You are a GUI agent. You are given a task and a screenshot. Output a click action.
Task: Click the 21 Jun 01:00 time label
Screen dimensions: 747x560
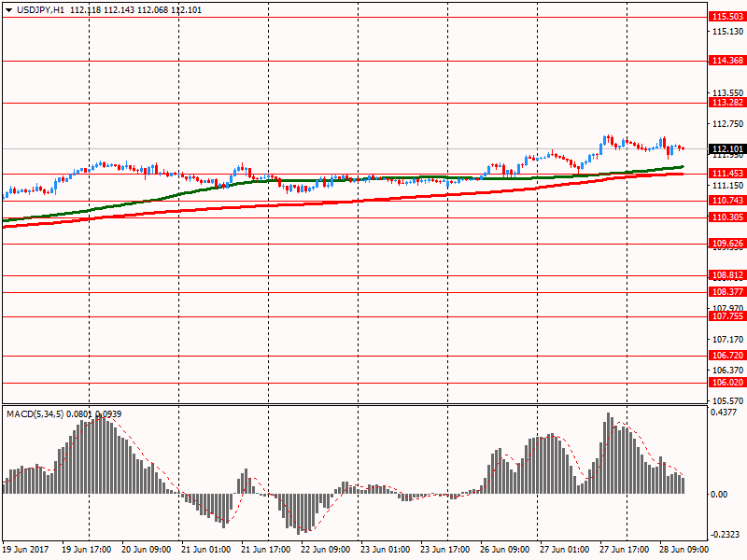(205, 550)
